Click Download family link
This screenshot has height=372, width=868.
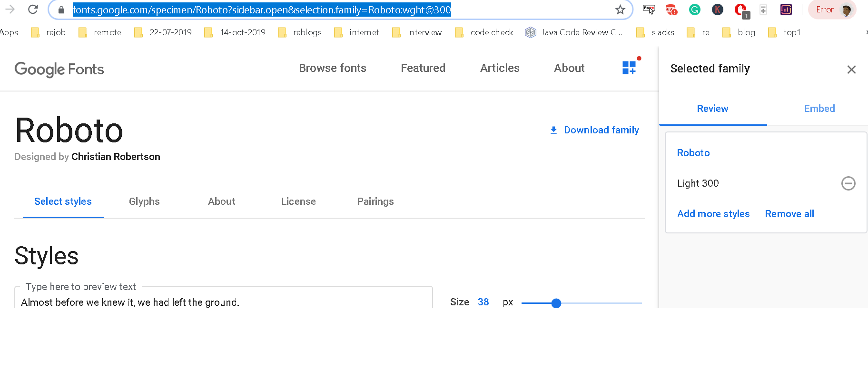tap(594, 130)
